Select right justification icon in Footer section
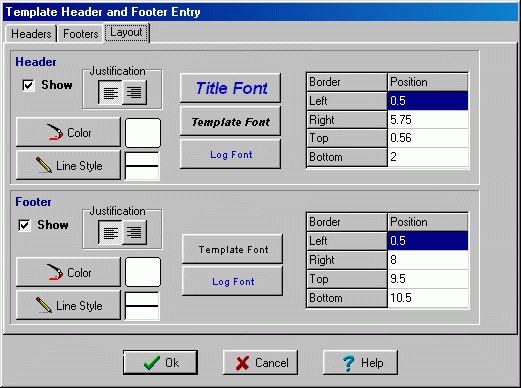 (x=134, y=232)
